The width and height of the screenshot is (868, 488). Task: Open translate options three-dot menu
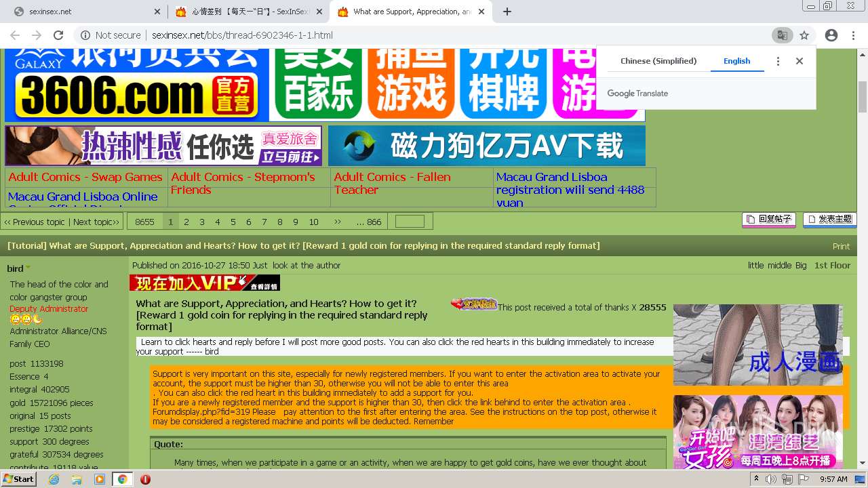(x=778, y=61)
